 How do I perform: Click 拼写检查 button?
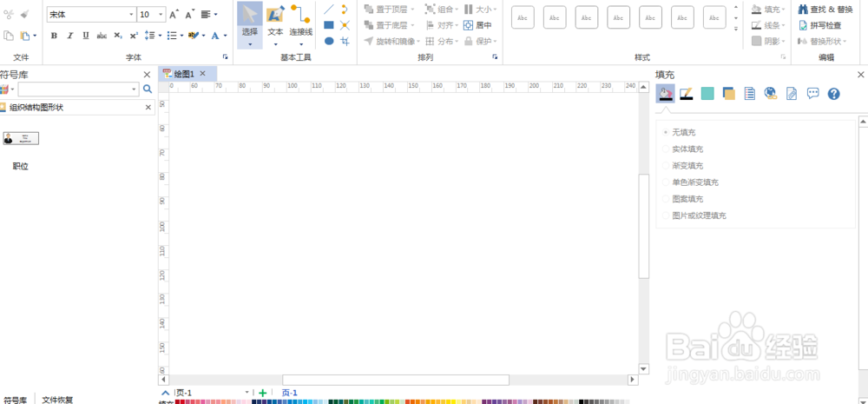[x=819, y=25]
